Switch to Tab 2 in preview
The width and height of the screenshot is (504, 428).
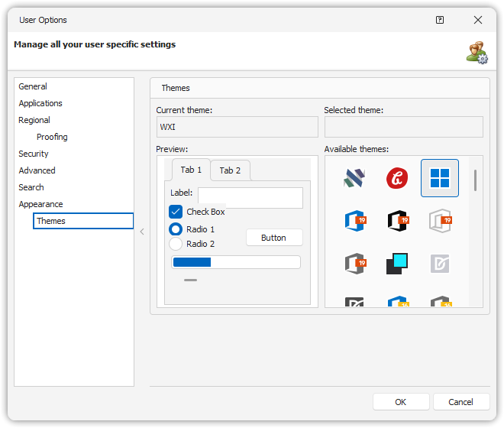pyautogui.click(x=230, y=170)
